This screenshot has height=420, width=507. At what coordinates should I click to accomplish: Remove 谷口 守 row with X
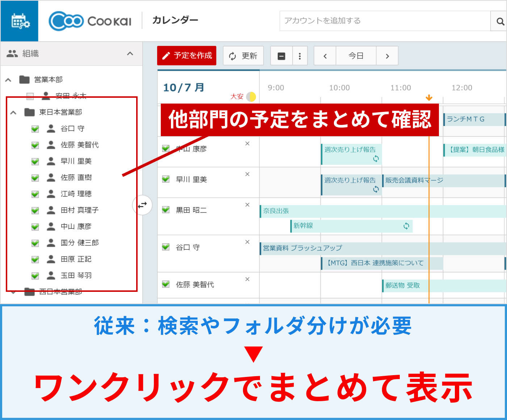coord(247,242)
